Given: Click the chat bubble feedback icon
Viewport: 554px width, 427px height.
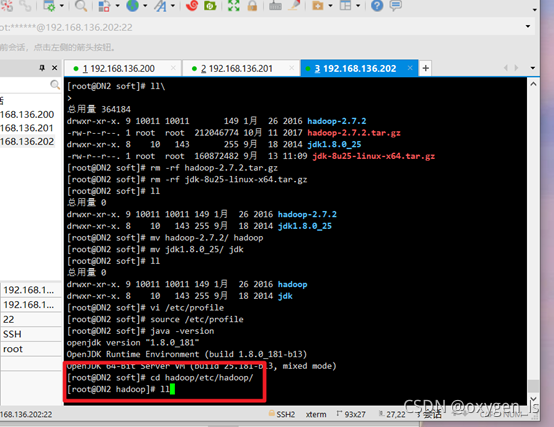Looking at the screenshot, I should point(396,5).
